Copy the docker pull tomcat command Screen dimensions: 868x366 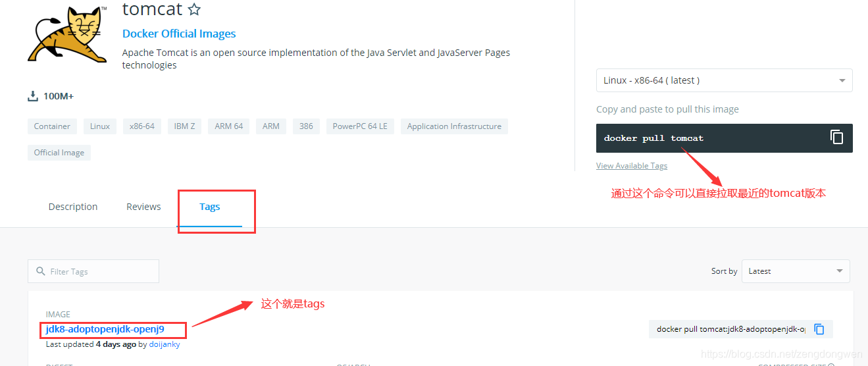click(x=836, y=137)
